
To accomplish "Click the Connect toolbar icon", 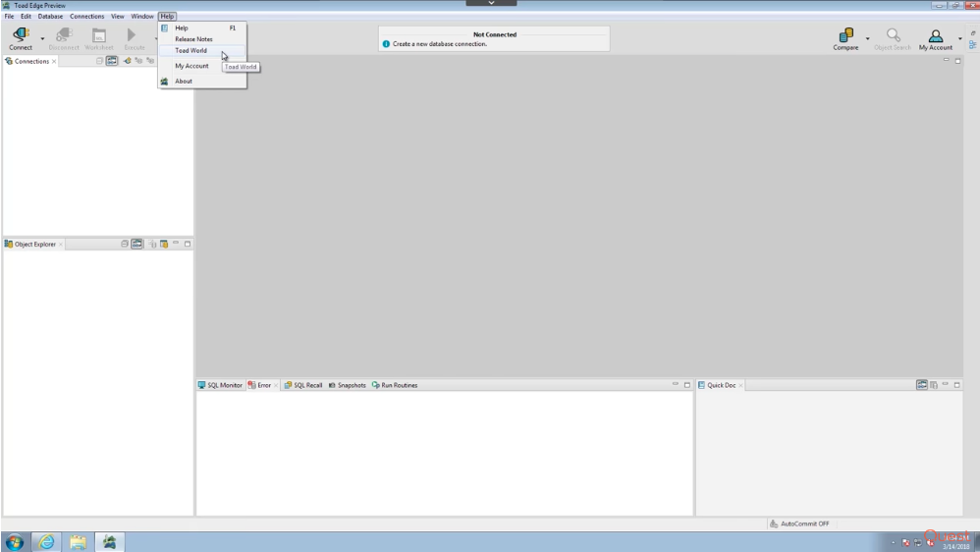I will [x=21, y=36].
